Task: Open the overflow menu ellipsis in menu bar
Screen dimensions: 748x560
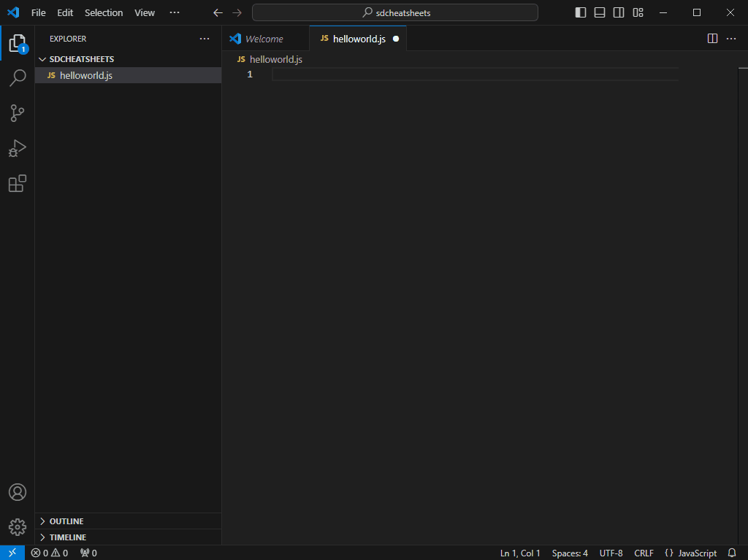Action: coord(175,13)
